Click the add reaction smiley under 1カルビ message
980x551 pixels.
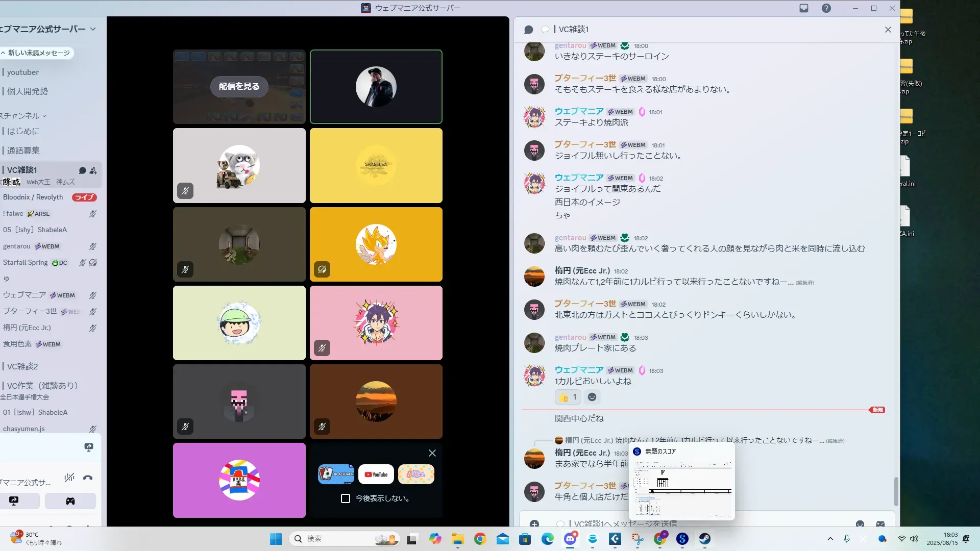click(x=592, y=397)
